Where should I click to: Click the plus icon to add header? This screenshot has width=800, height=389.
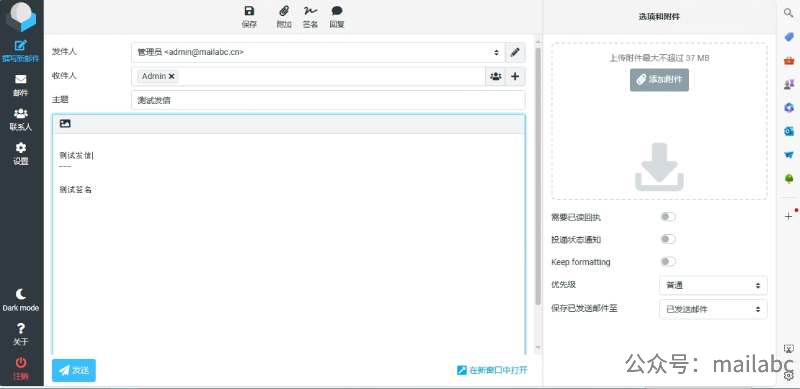[x=515, y=76]
